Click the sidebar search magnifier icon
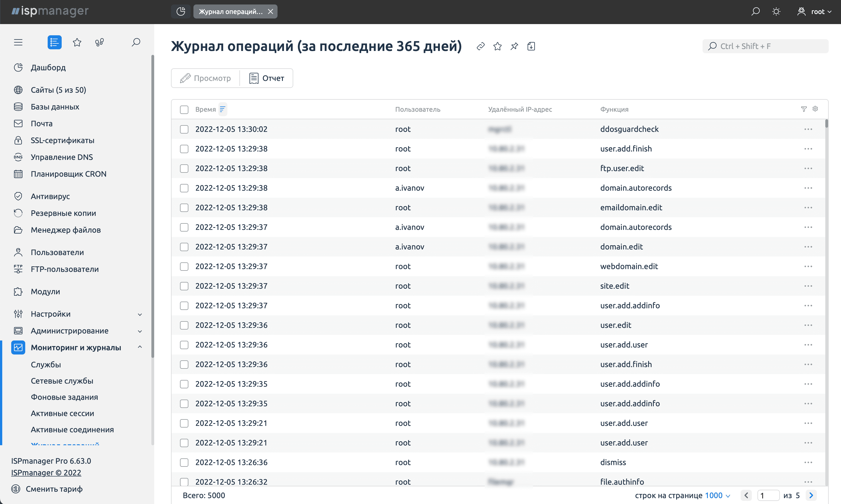 click(x=136, y=42)
